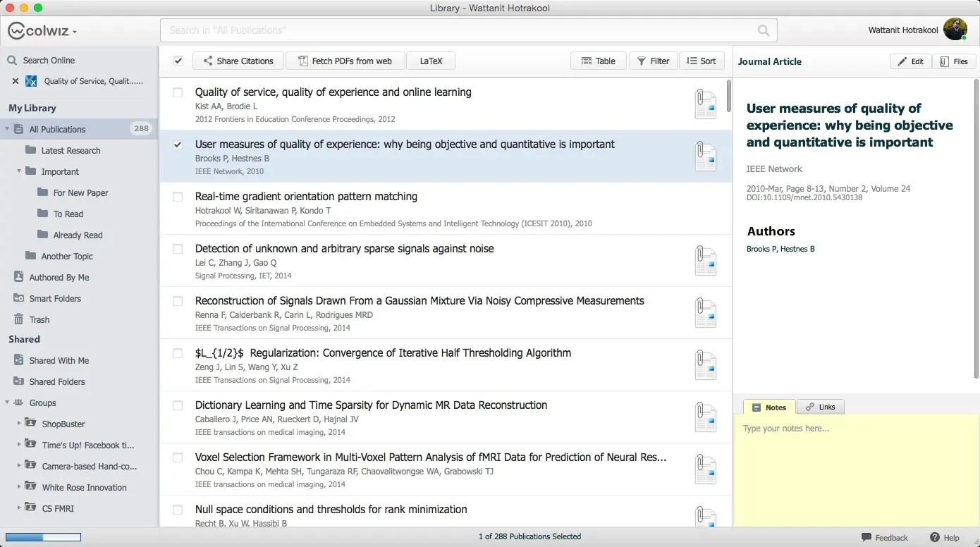Click the Trash icon in sidebar
This screenshot has height=547, width=980.
[19, 319]
